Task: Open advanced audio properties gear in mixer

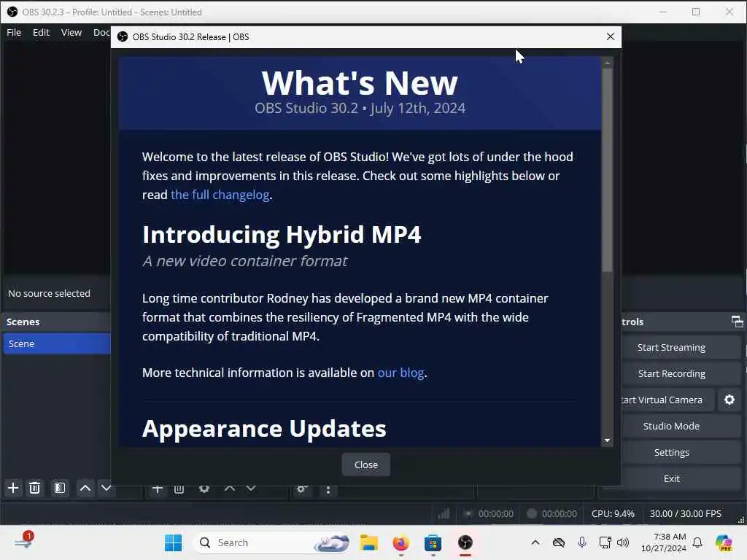Action: pyautogui.click(x=302, y=489)
